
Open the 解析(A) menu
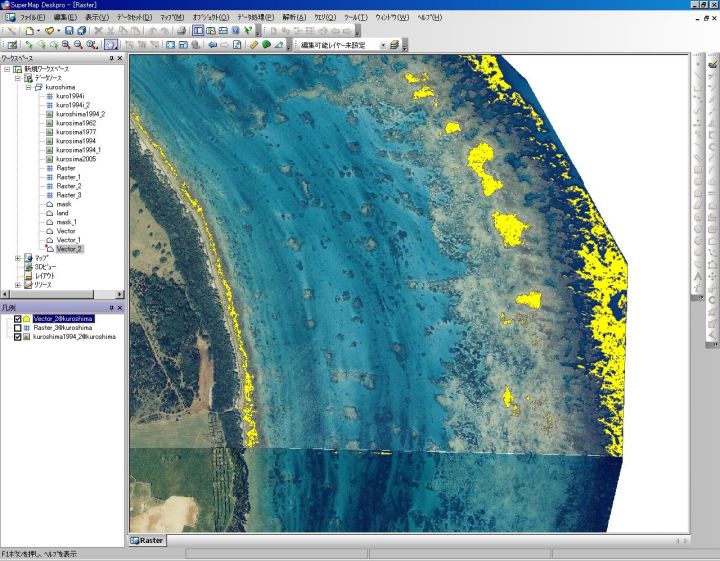click(x=295, y=18)
